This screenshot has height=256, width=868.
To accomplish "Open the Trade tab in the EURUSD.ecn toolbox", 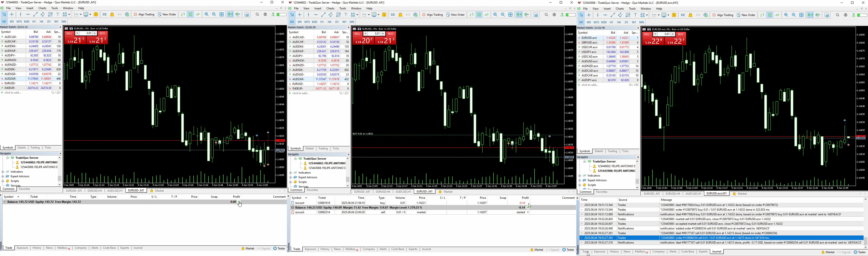I will coord(586,252).
